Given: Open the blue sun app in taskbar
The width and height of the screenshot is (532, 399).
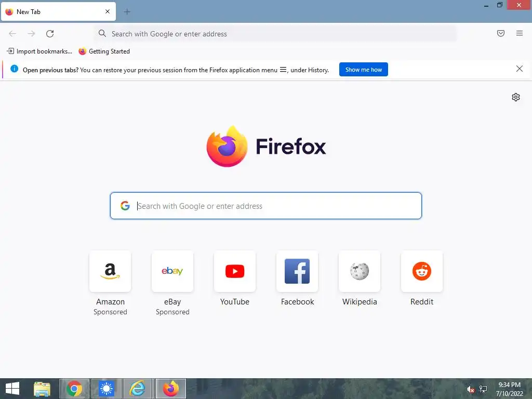Looking at the screenshot, I should pyautogui.click(x=106, y=389).
